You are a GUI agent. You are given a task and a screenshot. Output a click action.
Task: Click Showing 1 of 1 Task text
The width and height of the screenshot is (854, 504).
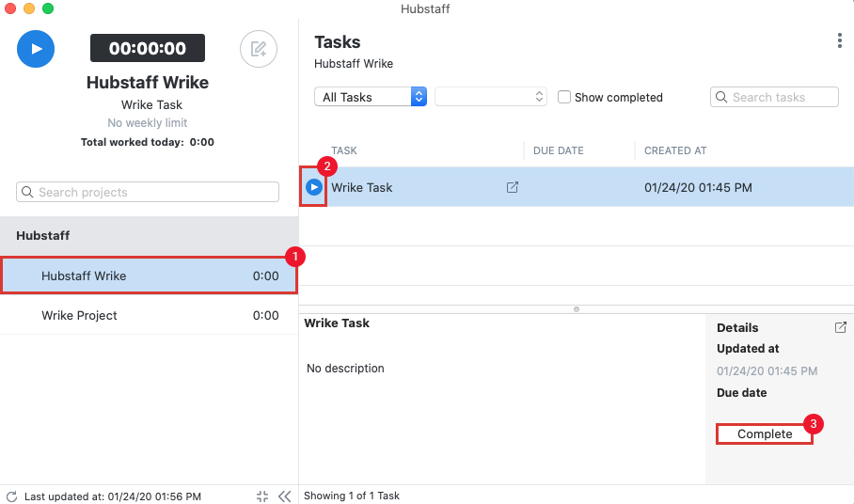click(x=352, y=496)
